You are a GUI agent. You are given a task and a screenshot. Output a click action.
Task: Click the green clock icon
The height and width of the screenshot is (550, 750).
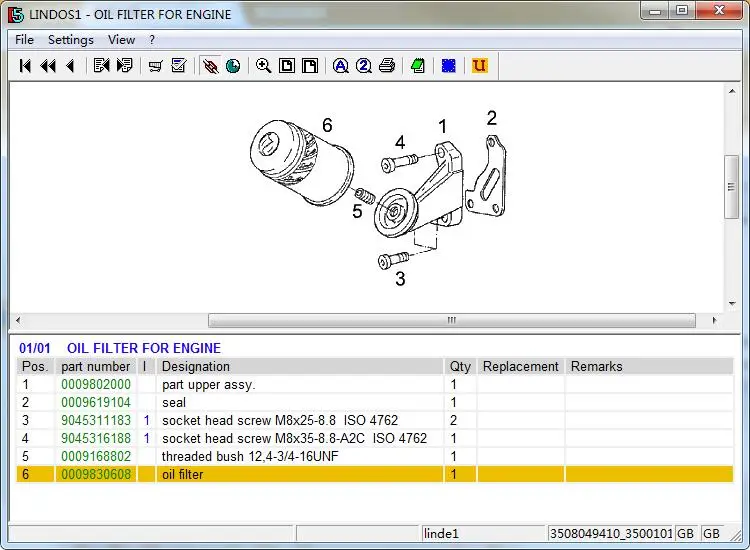tap(233, 66)
